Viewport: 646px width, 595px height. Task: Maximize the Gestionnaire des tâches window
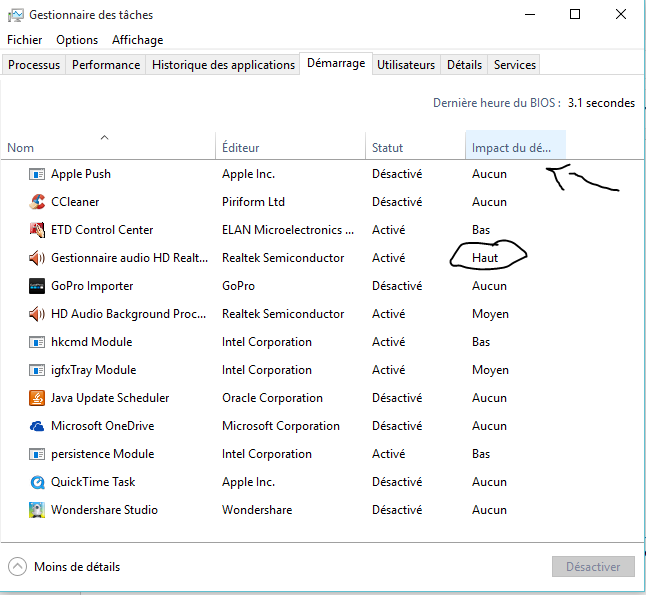point(575,14)
